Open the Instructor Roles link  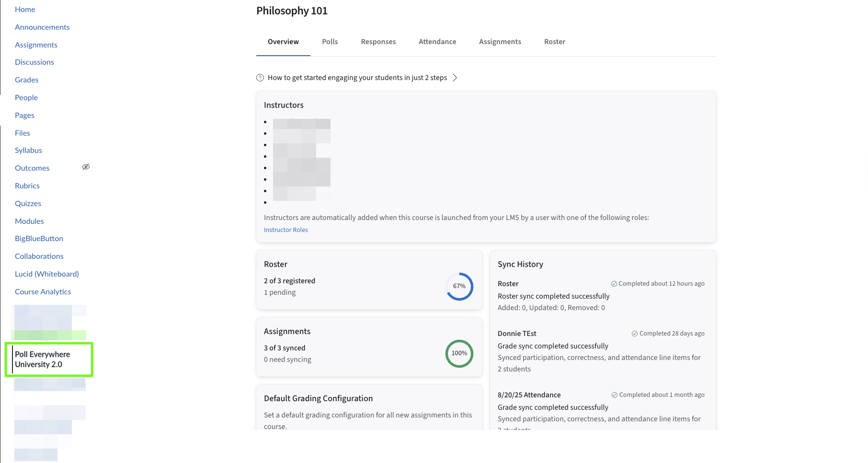coord(286,230)
